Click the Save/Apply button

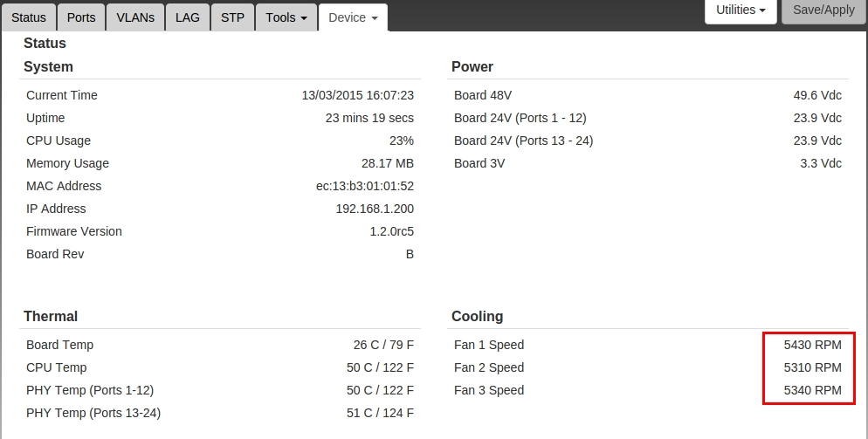(x=823, y=10)
